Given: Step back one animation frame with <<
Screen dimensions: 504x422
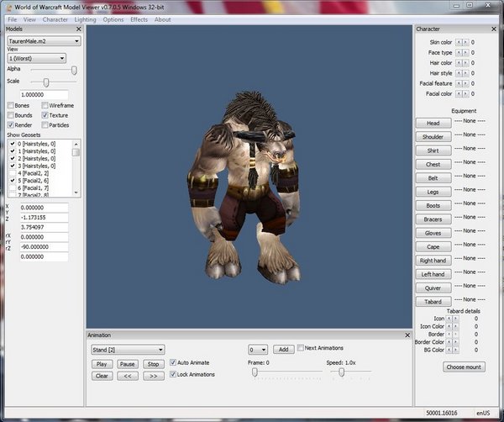Looking at the screenshot, I should (128, 376).
